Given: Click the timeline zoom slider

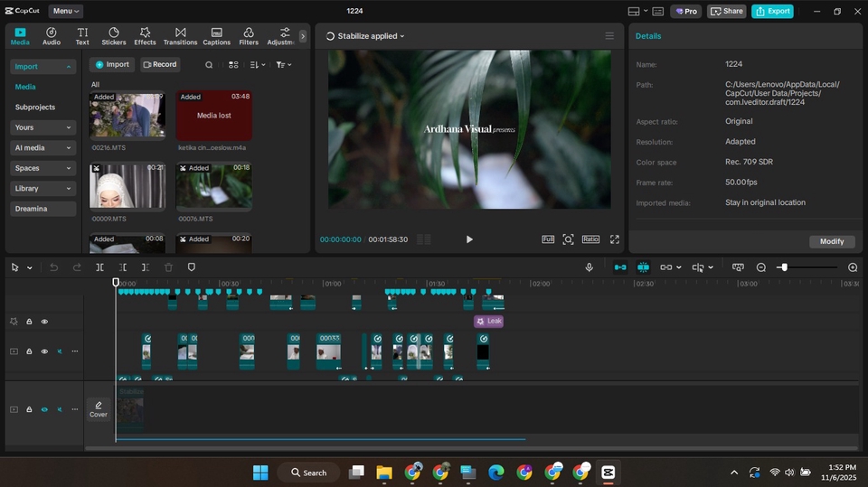Looking at the screenshot, I should click(784, 267).
